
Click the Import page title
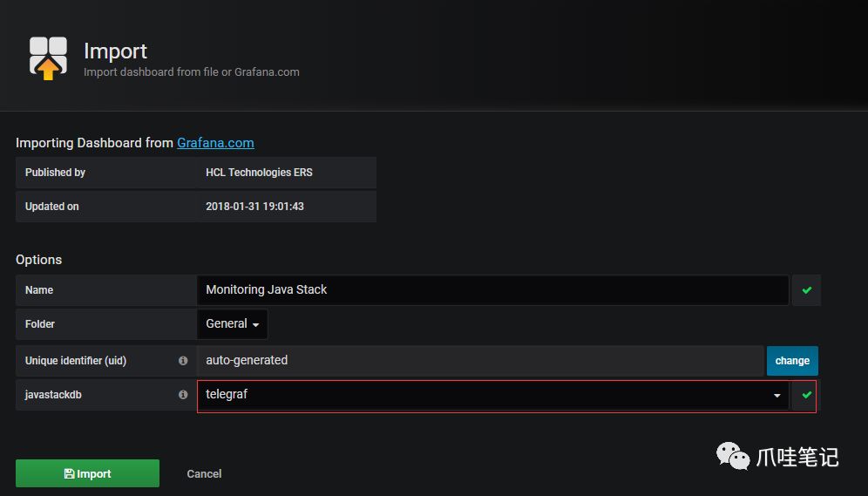pyautogui.click(x=115, y=51)
